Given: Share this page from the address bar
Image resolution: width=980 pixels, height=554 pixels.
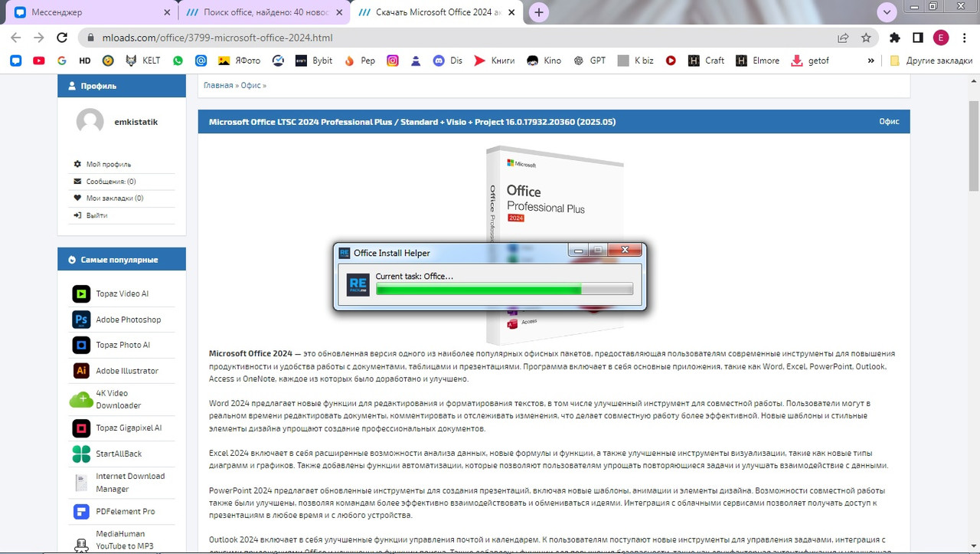Looking at the screenshot, I should pyautogui.click(x=843, y=38).
